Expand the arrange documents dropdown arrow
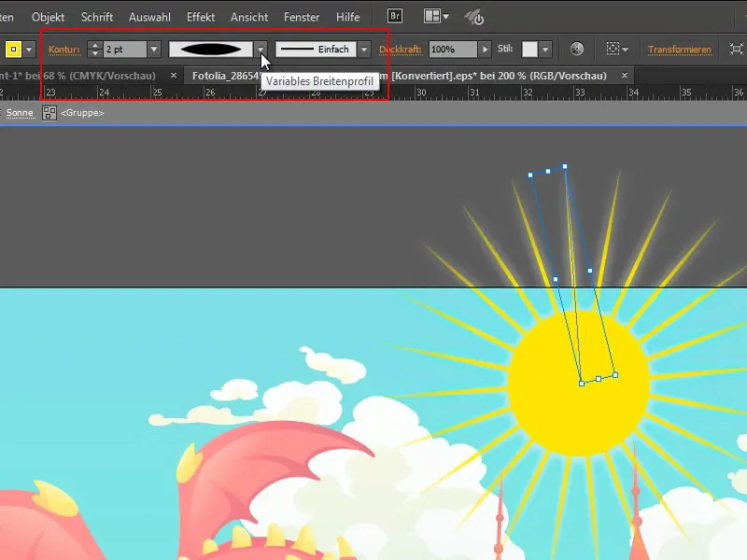The width and height of the screenshot is (747, 560). tap(446, 17)
